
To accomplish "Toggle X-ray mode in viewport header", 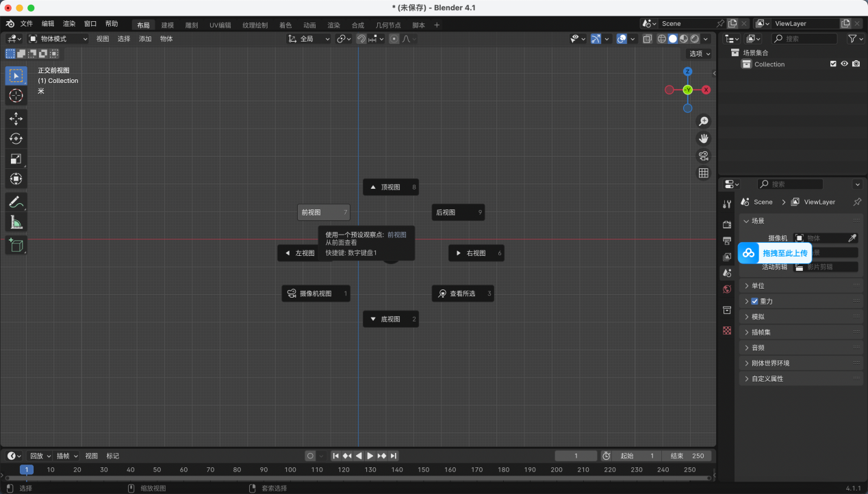I will point(648,39).
